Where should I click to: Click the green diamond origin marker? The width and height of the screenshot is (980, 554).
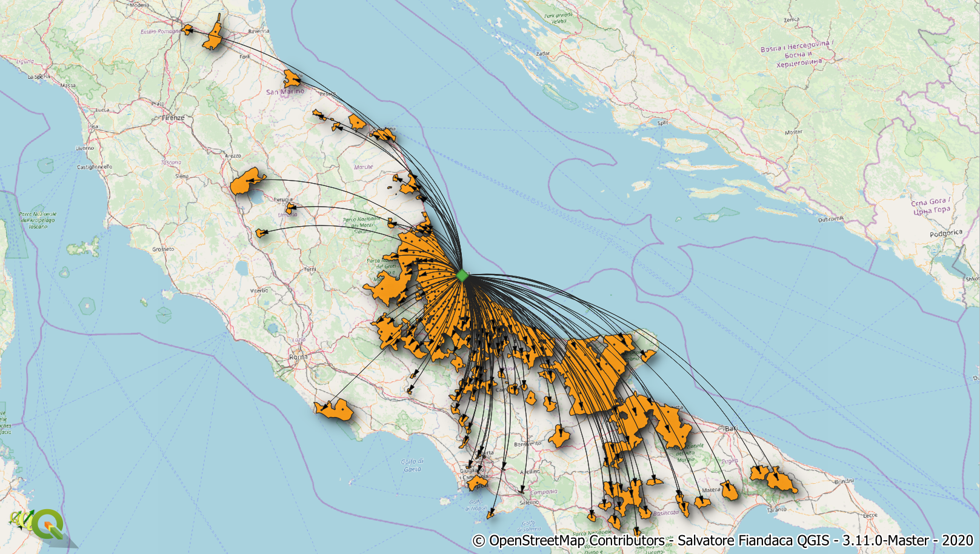tap(462, 276)
